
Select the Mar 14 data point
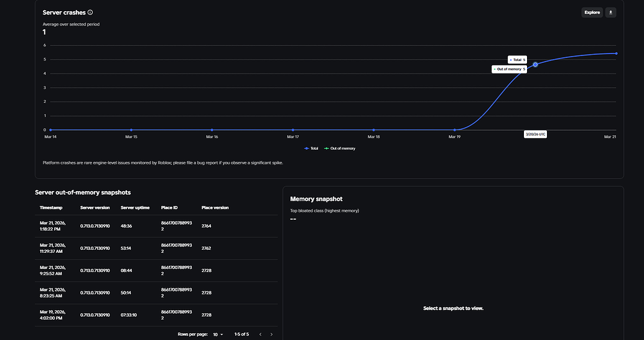[x=50, y=130]
